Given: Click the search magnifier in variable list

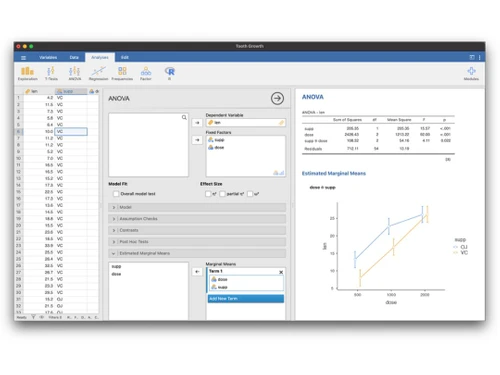Looking at the screenshot, I should (184, 117).
